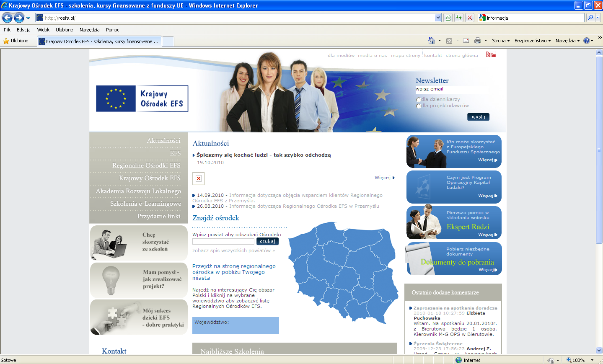
Task: Open the 'mapa strony' top link
Action: click(406, 55)
